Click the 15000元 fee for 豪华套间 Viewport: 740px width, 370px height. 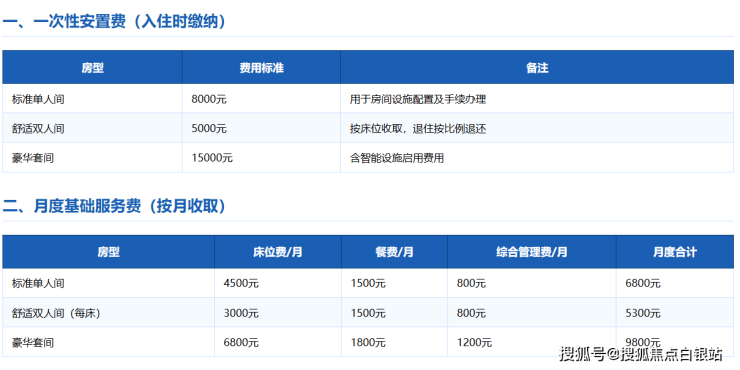(x=212, y=158)
